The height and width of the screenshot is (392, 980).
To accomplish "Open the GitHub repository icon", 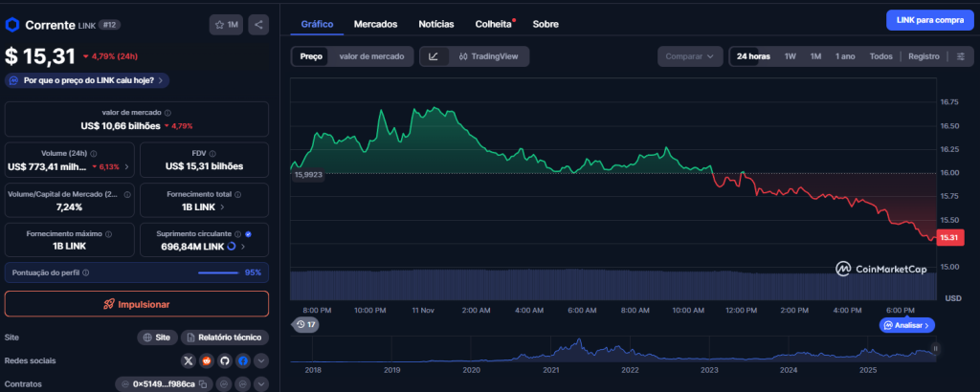I will click(225, 361).
